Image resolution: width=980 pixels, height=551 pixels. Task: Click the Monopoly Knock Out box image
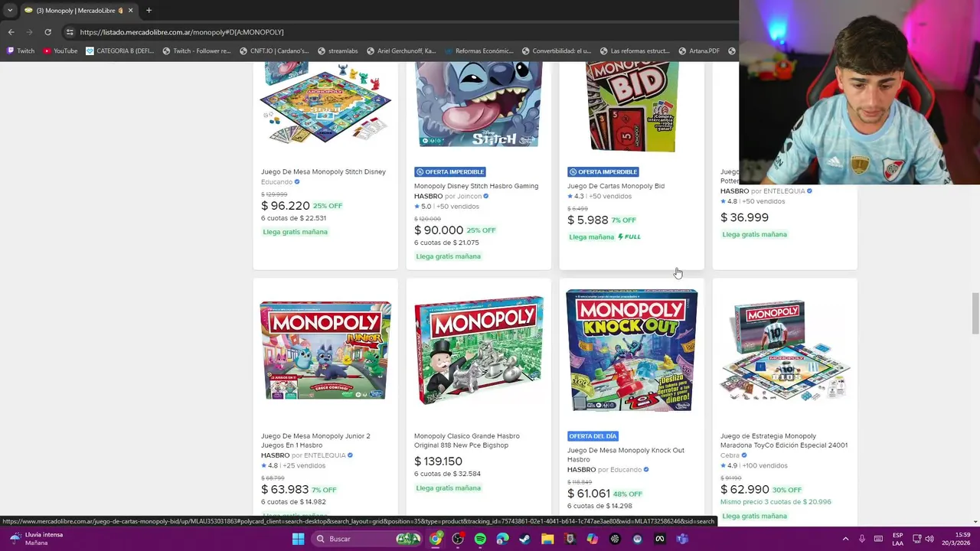(632, 350)
